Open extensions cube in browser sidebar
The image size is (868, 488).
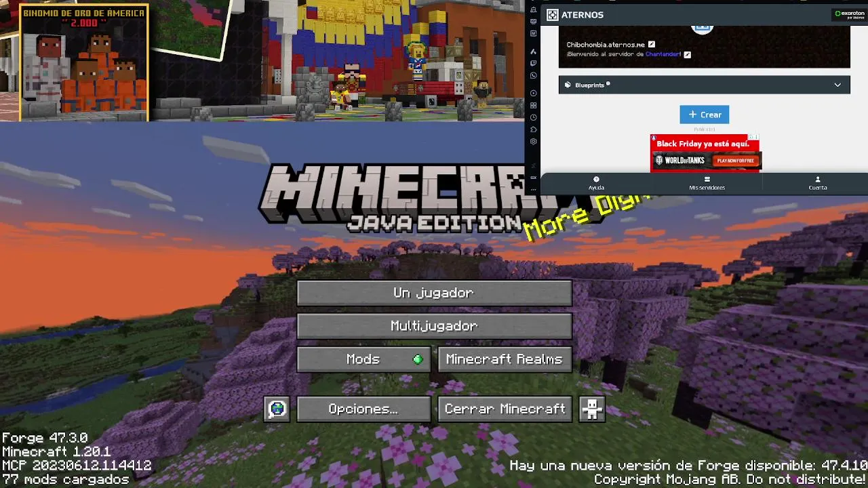(x=534, y=129)
